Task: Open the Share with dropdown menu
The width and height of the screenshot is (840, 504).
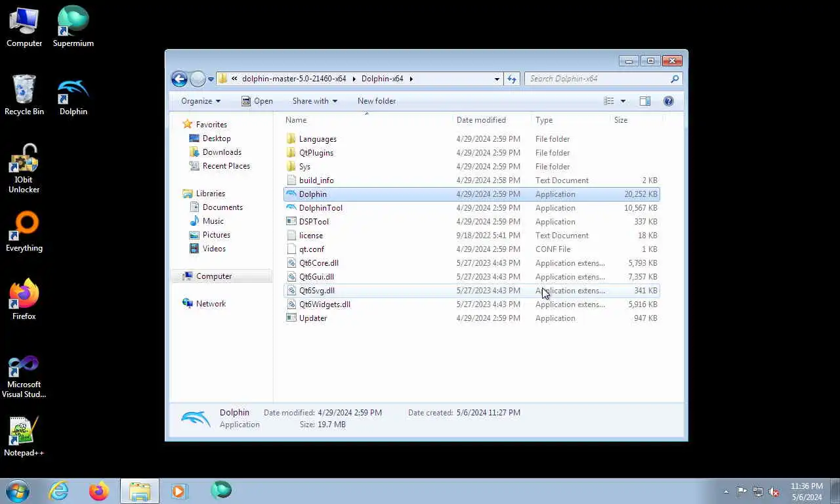Action: pos(315,101)
